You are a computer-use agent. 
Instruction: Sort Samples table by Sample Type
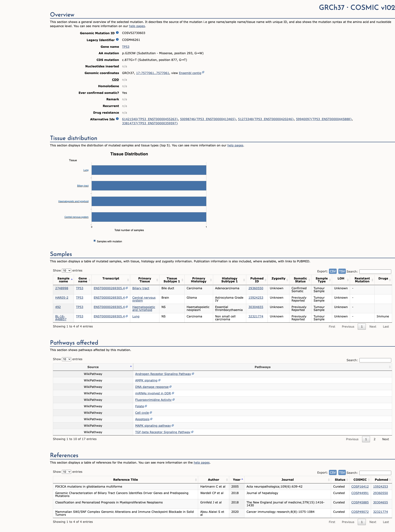[322, 280]
